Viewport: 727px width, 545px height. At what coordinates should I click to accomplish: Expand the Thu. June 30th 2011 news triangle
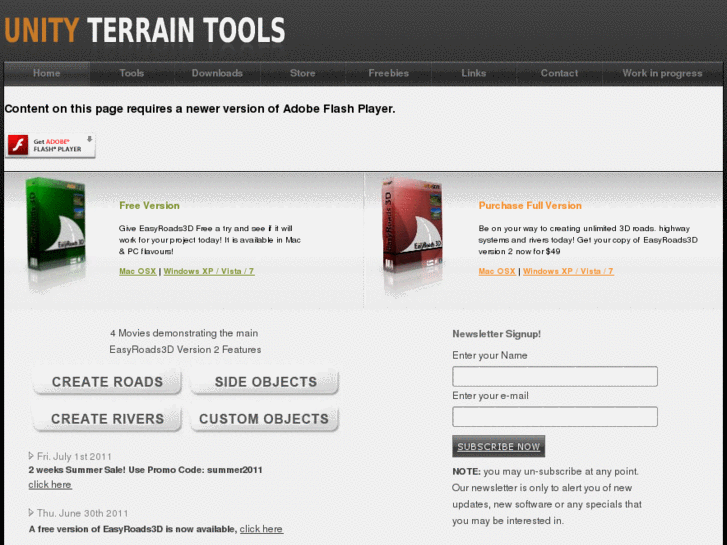click(x=31, y=513)
